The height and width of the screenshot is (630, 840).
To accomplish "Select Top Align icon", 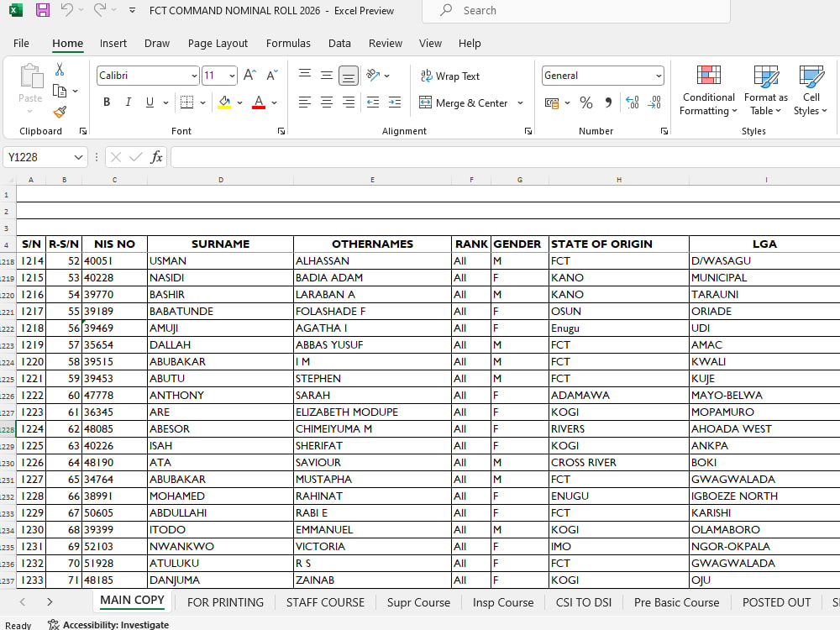I will 305,75.
